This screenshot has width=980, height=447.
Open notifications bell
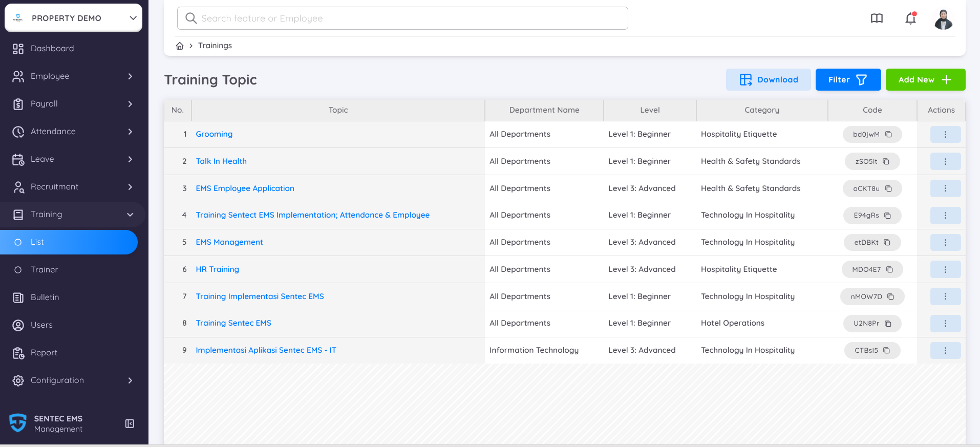point(910,18)
